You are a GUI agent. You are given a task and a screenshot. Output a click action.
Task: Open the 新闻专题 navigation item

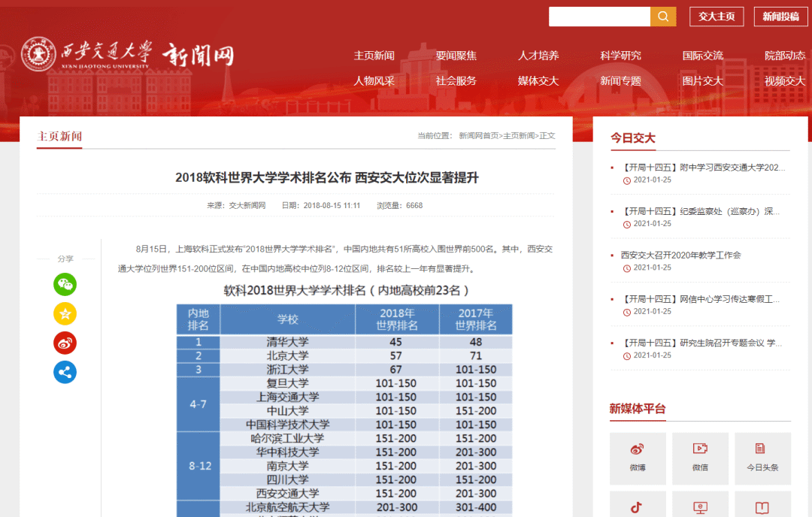tap(620, 80)
